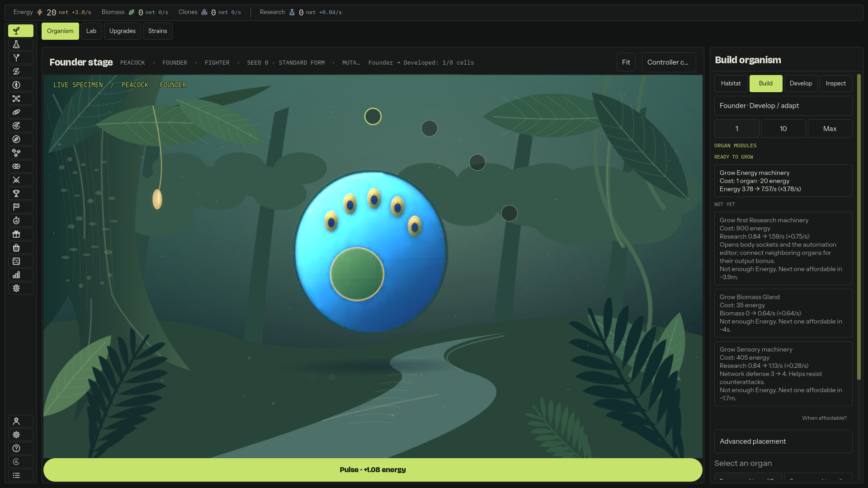Open the stopwatch icon in sidebar
The width and height of the screenshot is (868, 488).
[21, 221]
